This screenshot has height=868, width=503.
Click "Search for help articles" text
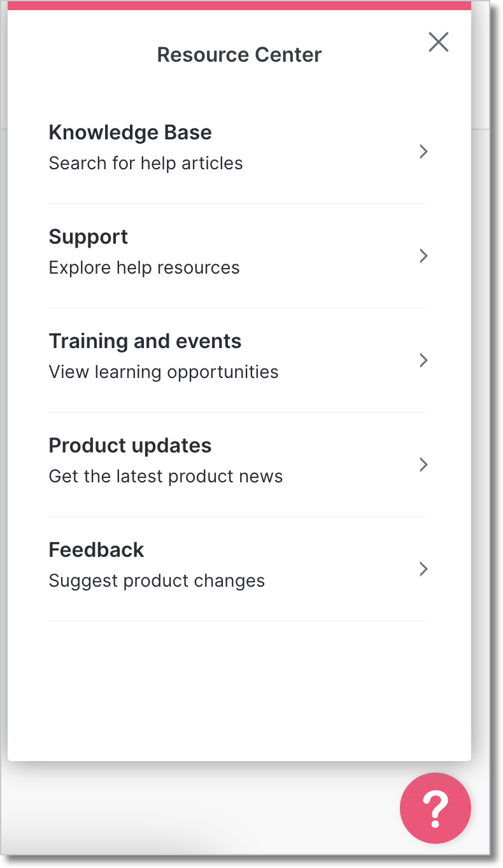tap(146, 164)
